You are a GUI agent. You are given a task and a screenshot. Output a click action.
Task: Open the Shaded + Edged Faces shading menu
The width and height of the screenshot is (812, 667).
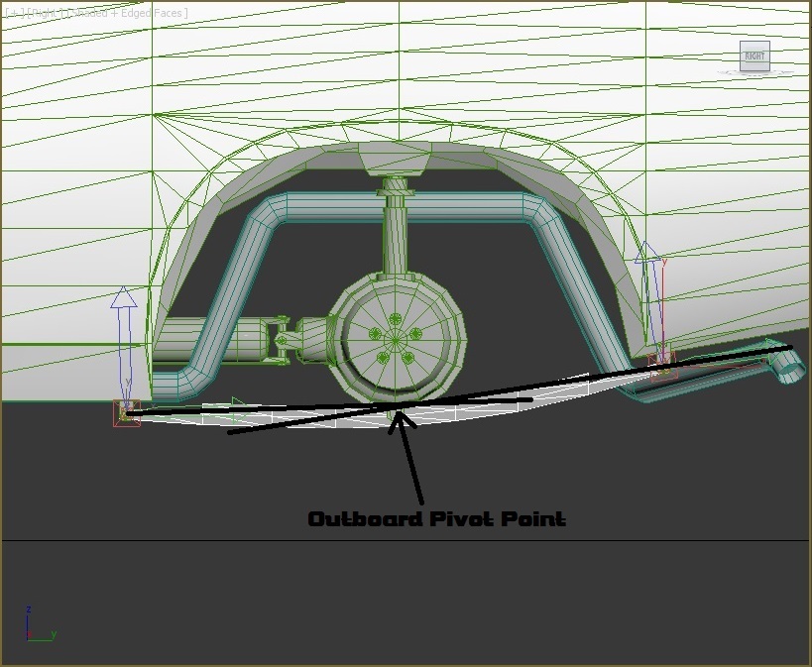tap(125, 13)
